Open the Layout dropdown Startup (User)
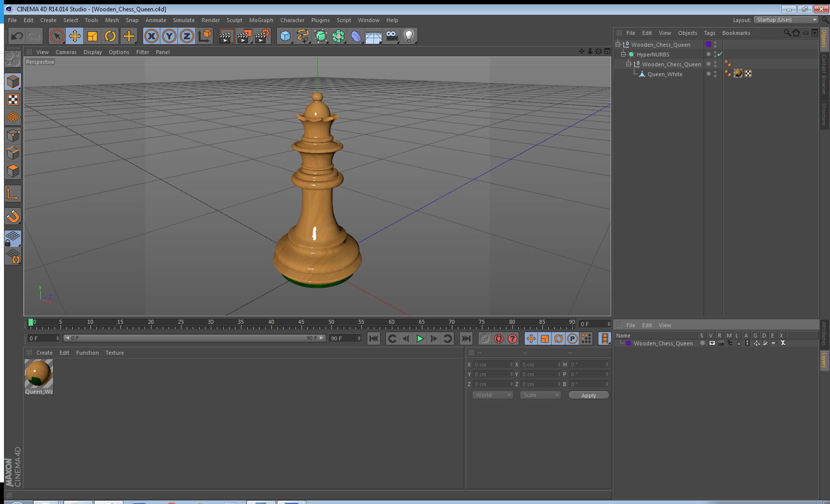The image size is (830, 504). [x=786, y=20]
